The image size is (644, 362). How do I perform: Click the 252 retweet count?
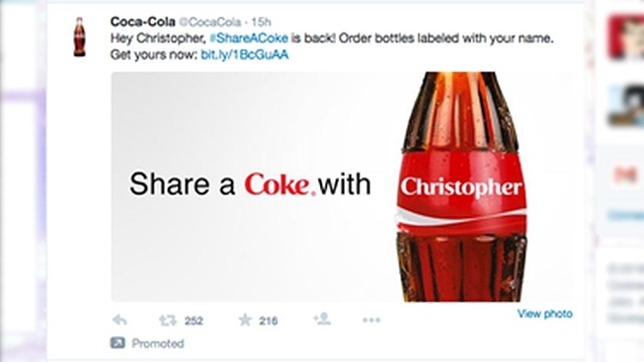[194, 321]
